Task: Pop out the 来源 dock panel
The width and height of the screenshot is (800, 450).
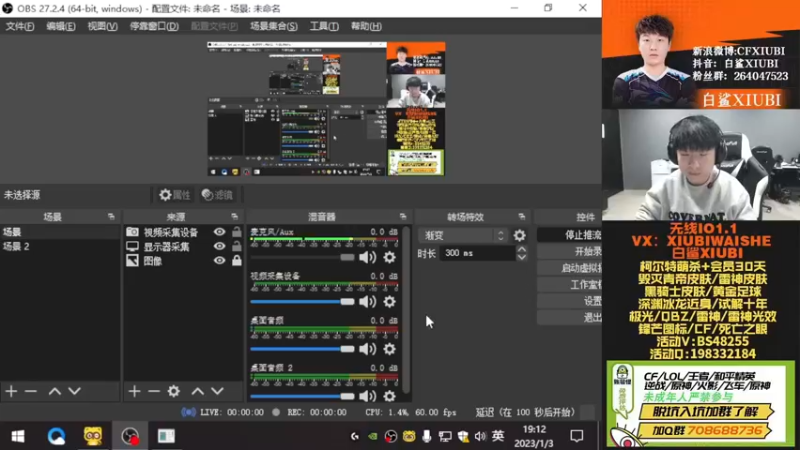Action: tap(234, 217)
